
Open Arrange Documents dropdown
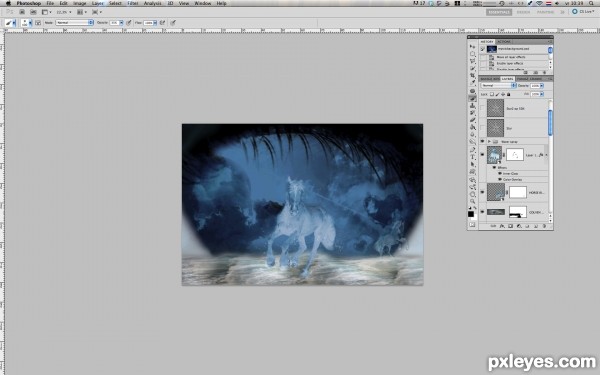tap(82, 12)
